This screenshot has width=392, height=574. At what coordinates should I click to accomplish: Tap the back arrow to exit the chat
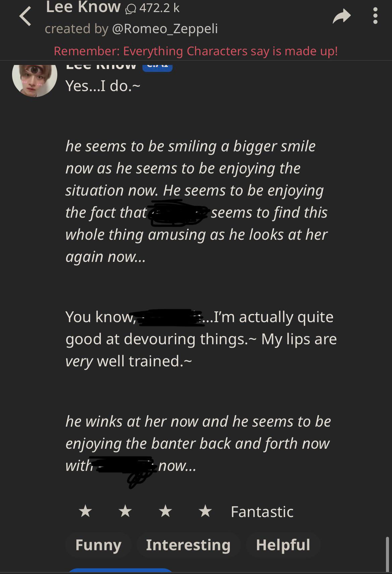pyautogui.click(x=25, y=16)
